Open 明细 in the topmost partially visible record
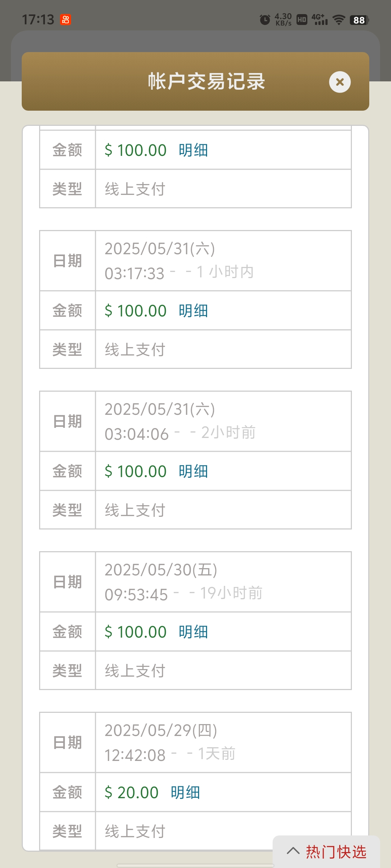This screenshot has height=868, width=391. [193, 150]
